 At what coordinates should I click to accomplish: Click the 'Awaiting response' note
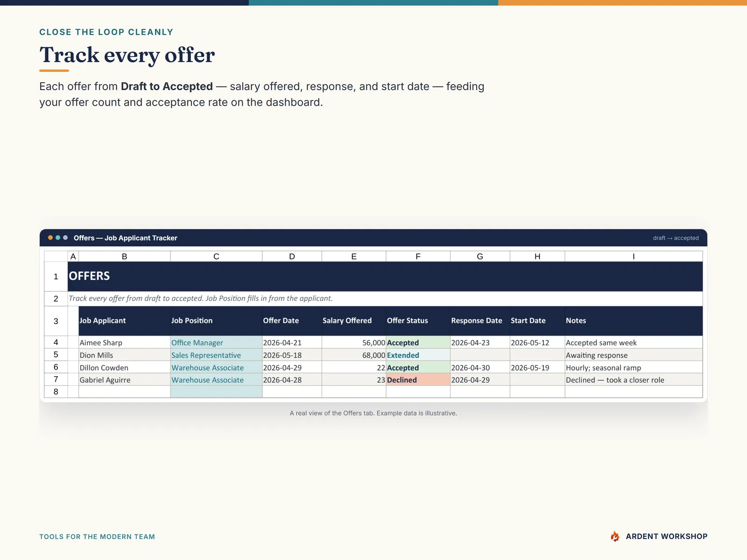tap(634, 355)
